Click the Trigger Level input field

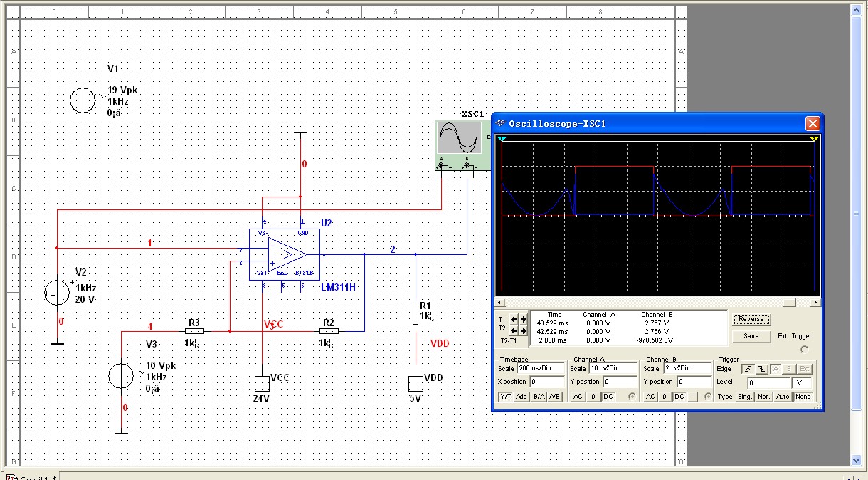[x=767, y=383]
